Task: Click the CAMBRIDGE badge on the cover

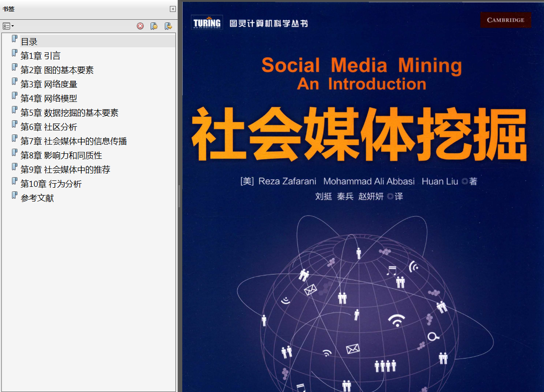Action: [505, 20]
